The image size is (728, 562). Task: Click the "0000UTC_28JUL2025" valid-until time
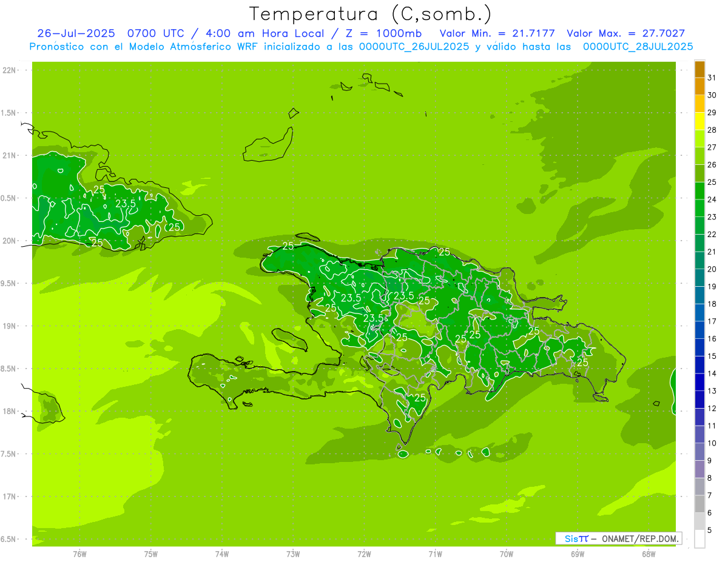[638, 47]
